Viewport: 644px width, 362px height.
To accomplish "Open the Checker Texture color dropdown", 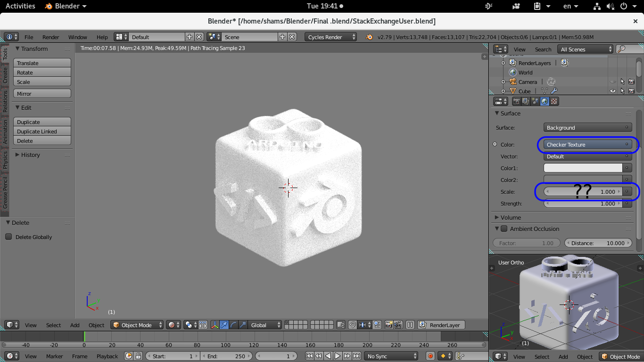I will pos(588,144).
